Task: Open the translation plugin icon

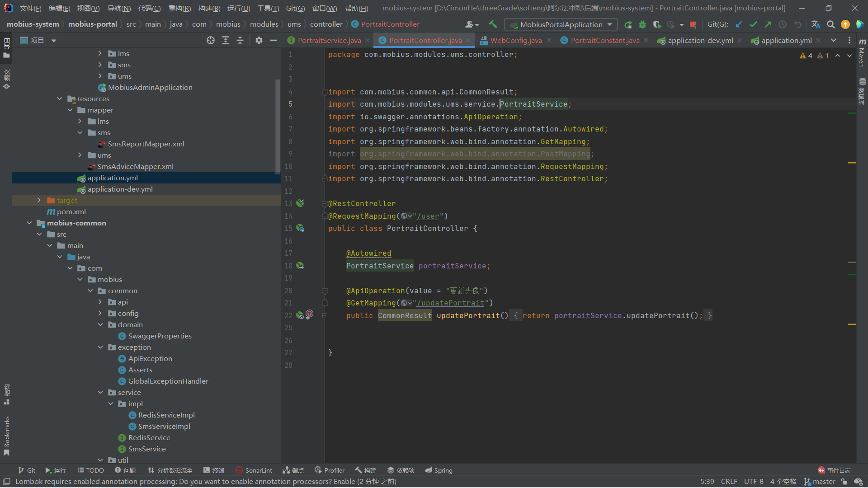Action: 816,24
